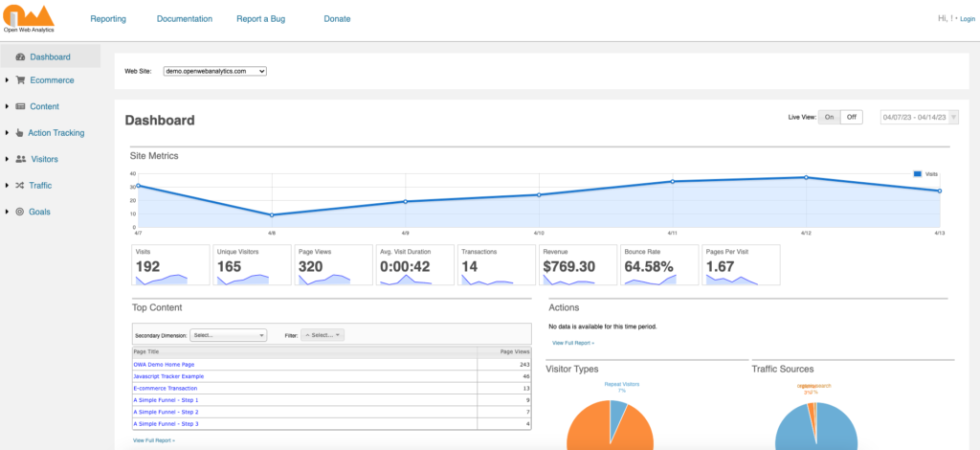This screenshot has height=450, width=980.
Task: Click the Goals target icon
Action: click(x=19, y=212)
